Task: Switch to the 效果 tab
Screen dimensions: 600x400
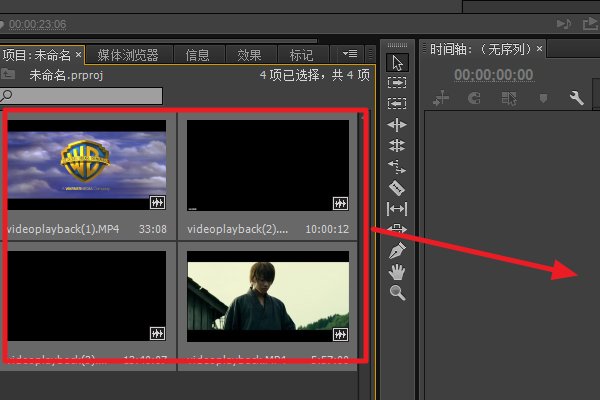Action: pos(249,55)
